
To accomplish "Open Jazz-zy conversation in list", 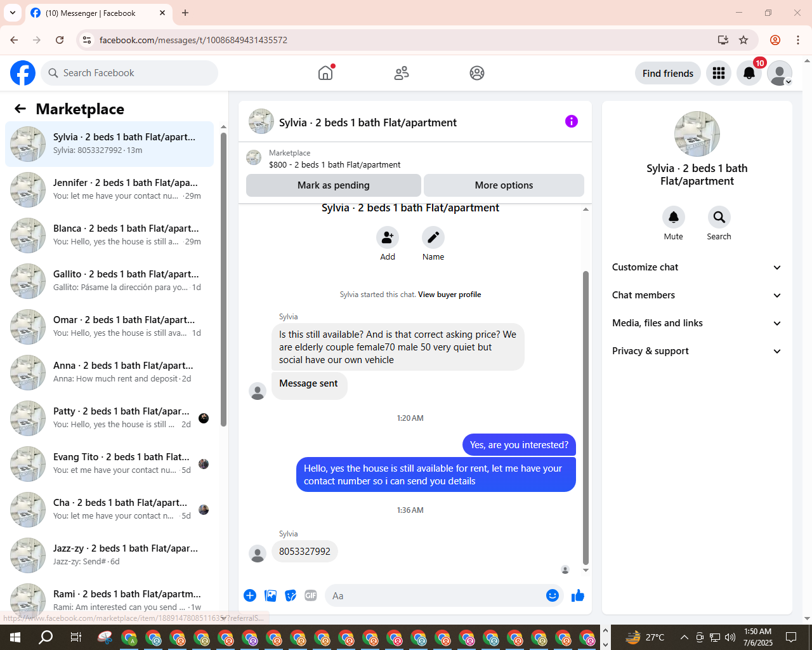I will (x=109, y=555).
